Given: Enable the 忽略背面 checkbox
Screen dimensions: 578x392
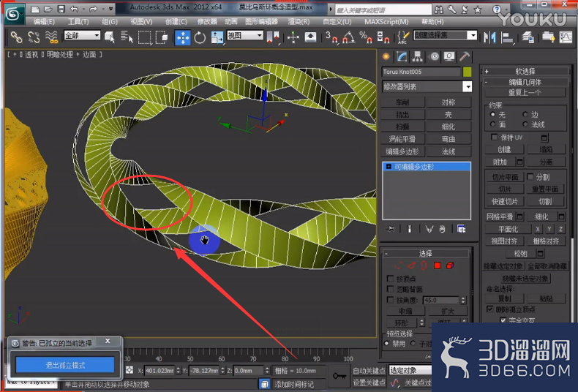Looking at the screenshot, I should (x=390, y=289).
